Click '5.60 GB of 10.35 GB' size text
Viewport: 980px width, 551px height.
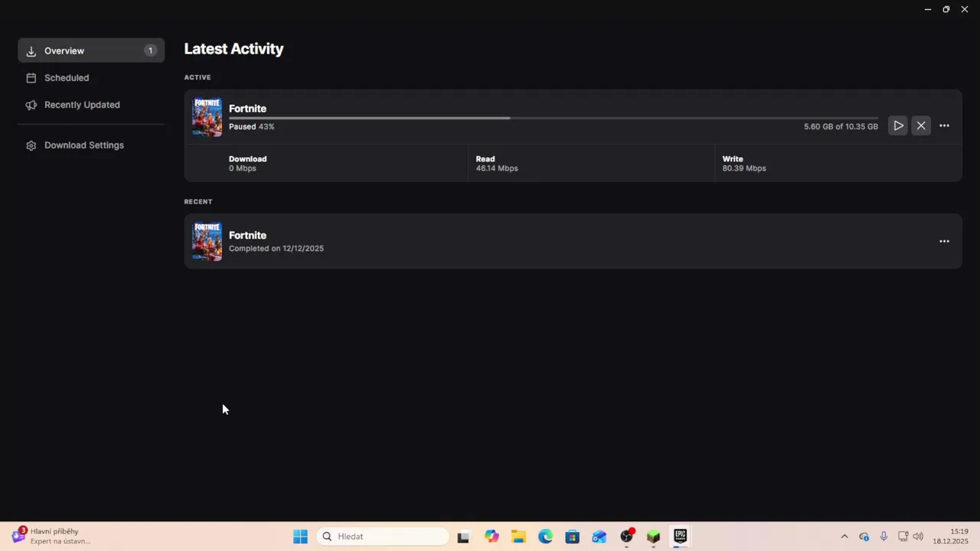[841, 127]
